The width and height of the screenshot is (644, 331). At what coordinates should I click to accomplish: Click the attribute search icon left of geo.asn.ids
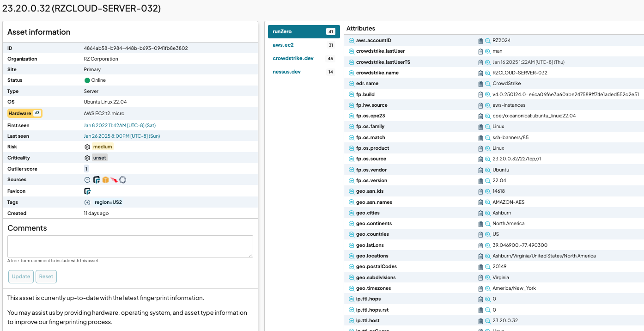[x=351, y=191]
